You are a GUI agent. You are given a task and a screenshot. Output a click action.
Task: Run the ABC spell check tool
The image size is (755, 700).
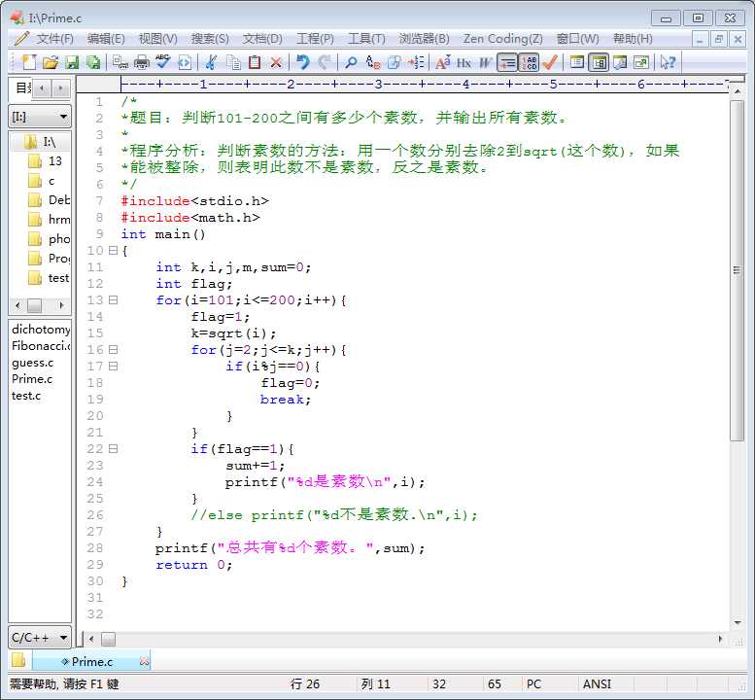[162, 62]
